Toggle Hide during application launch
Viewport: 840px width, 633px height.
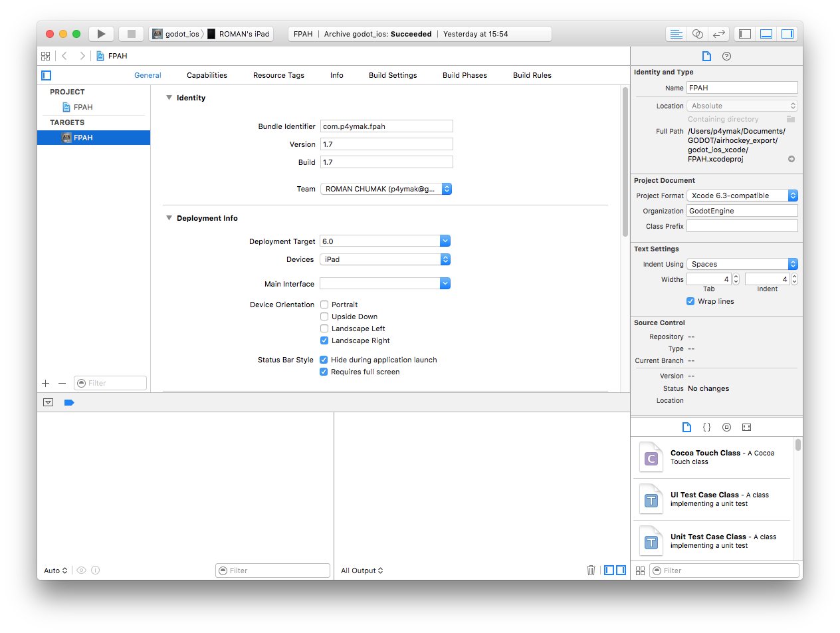(324, 360)
